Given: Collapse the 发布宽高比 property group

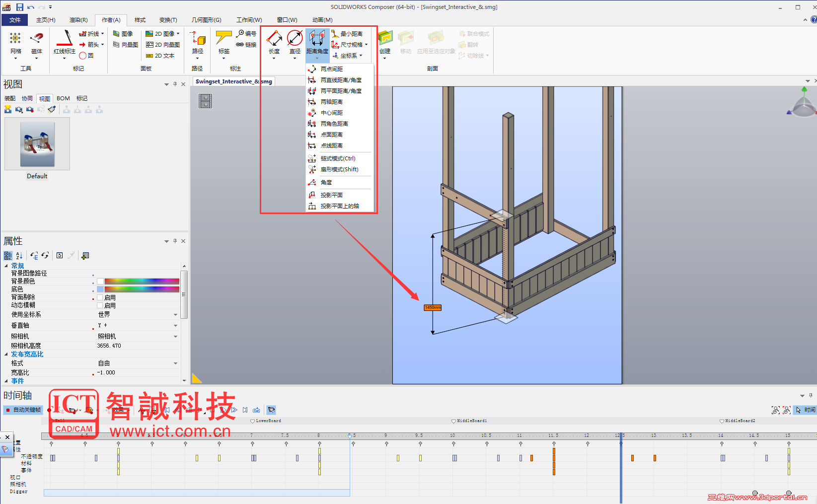Looking at the screenshot, I should [6, 355].
